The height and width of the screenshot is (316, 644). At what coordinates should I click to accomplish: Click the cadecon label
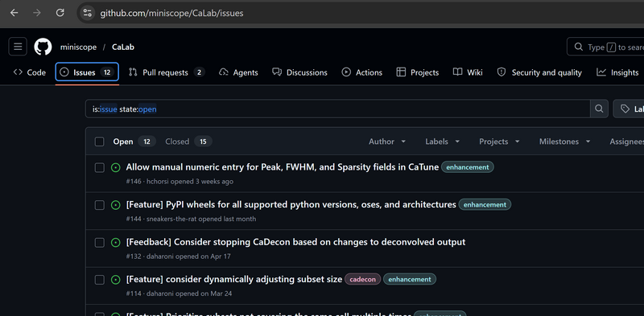(x=363, y=279)
